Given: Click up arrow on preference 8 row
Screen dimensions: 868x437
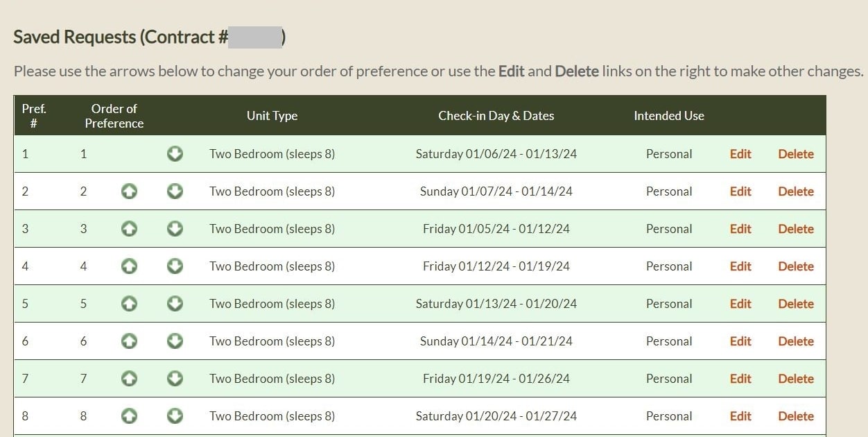Looking at the screenshot, I should 129,416.
